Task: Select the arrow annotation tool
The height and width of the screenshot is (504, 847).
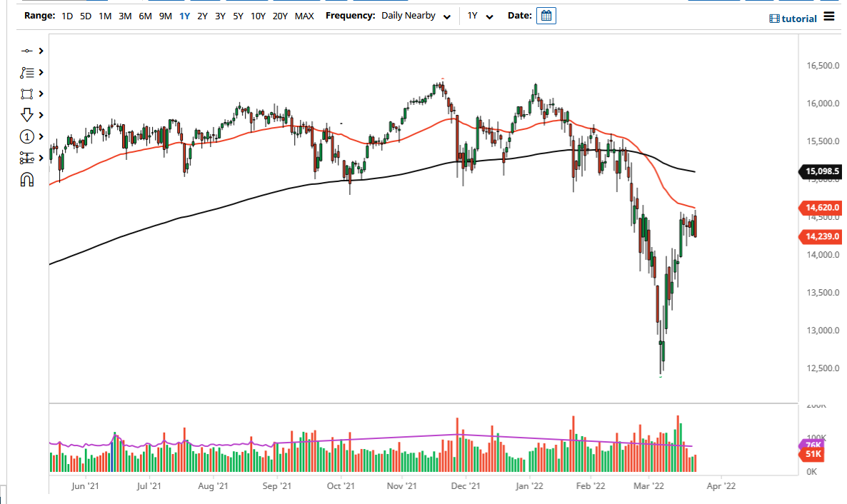Action: (27, 115)
